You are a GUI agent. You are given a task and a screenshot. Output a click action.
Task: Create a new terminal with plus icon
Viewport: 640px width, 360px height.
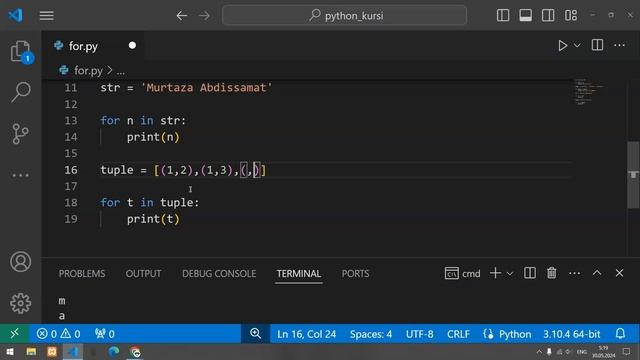[495, 273]
